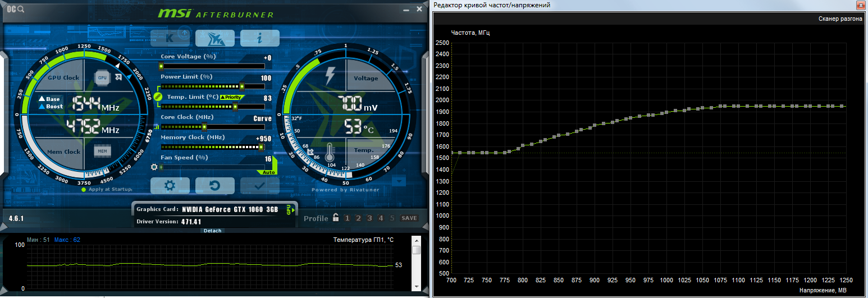The height and width of the screenshot is (298, 868).
Task: Select profile slot 3
Action: (x=369, y=218)
